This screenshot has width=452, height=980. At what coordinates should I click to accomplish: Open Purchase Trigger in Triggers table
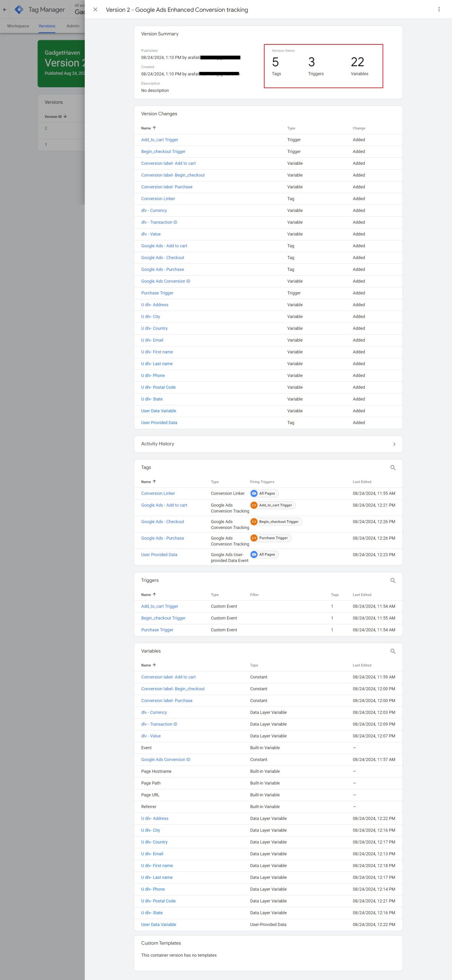click(x=157, y=630)
